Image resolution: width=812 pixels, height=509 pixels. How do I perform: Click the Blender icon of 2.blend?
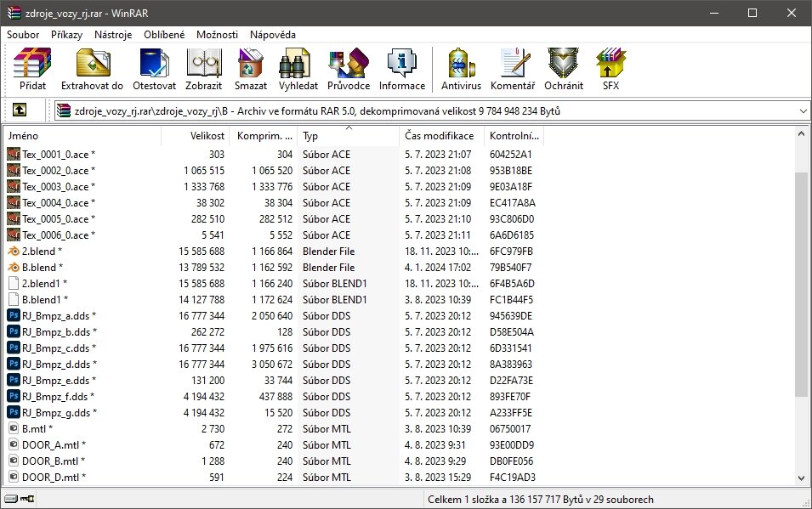coord(14,252)
